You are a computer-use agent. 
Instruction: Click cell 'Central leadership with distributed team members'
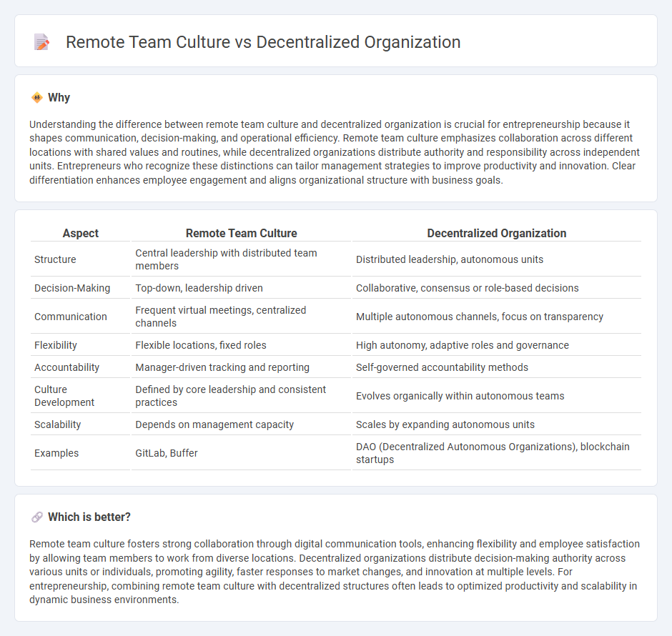tap(242, 259)
